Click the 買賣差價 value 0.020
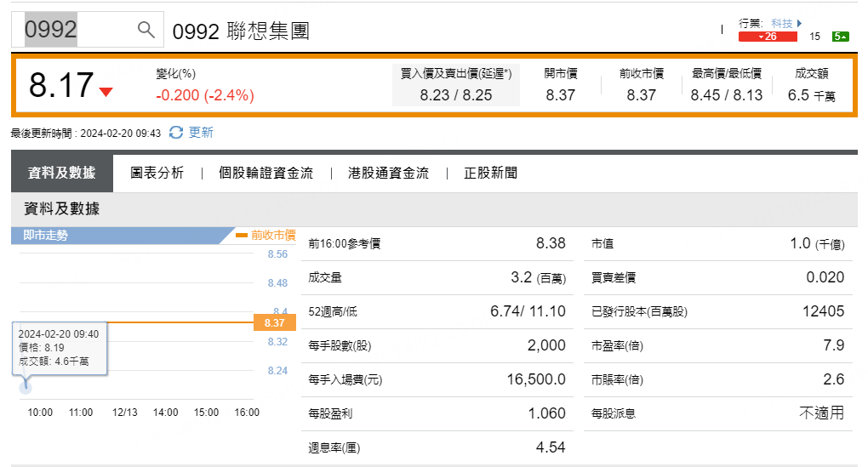The image size is (868, 467). pos(825,277)
